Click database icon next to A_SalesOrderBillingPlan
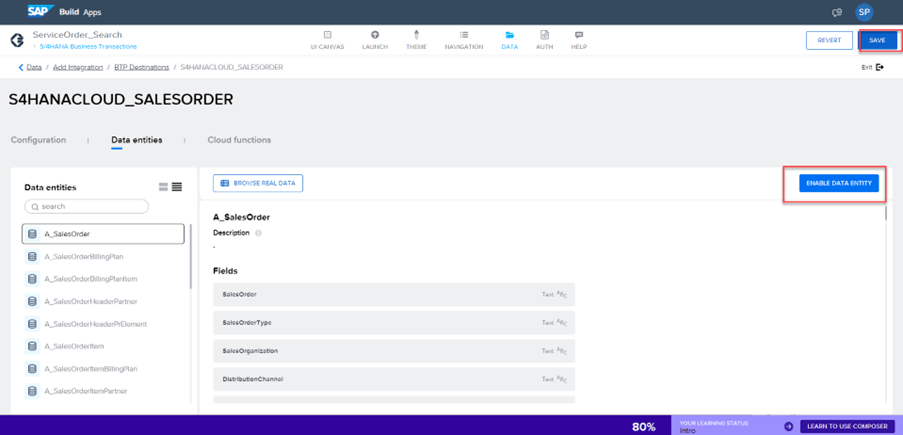Image resolution: width=903 pixels, height=435 pixels. [32, 256]
